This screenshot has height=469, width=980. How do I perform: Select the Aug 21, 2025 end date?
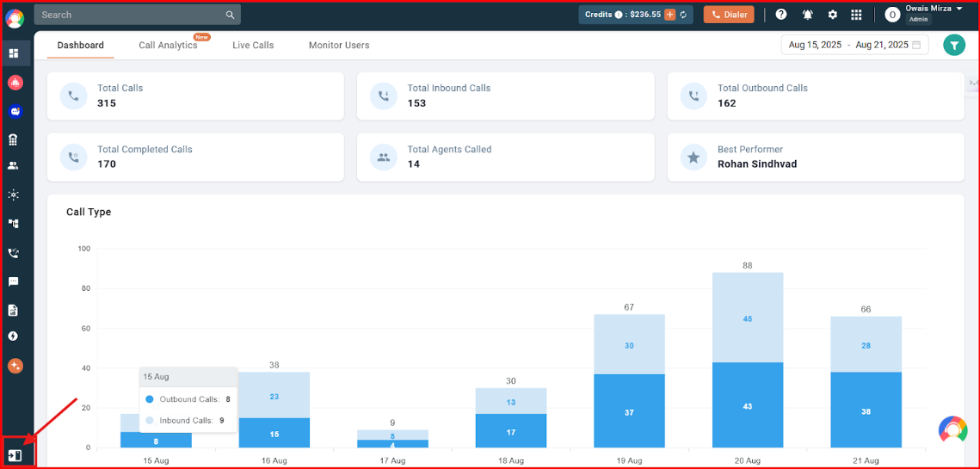[x=882, y=45]
